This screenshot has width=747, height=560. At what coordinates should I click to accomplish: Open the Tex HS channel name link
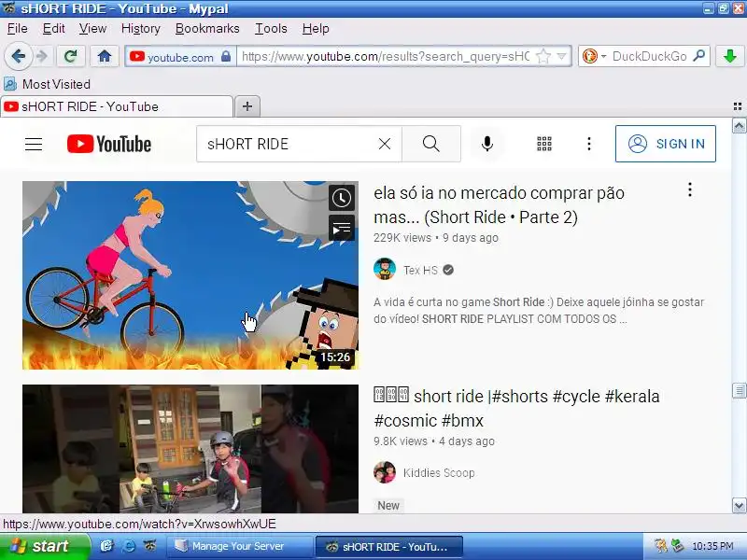[x=420, y=271]
